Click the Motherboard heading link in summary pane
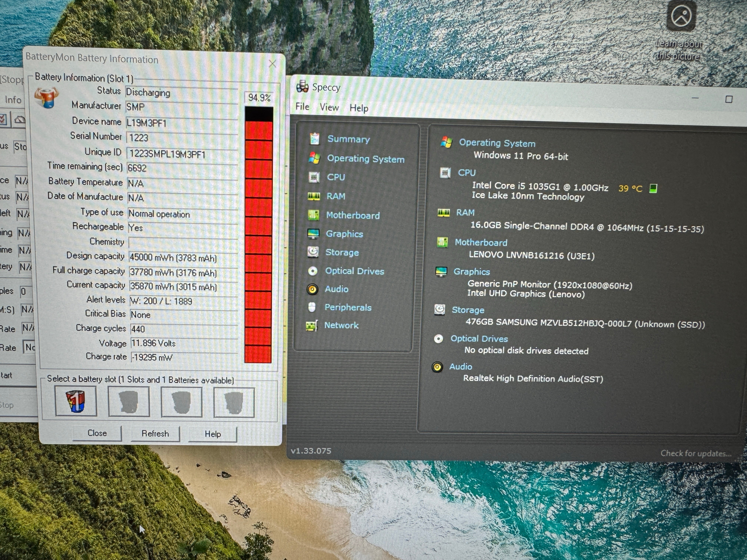The width and height of the screenshot is (747, 560). point(481,242)
